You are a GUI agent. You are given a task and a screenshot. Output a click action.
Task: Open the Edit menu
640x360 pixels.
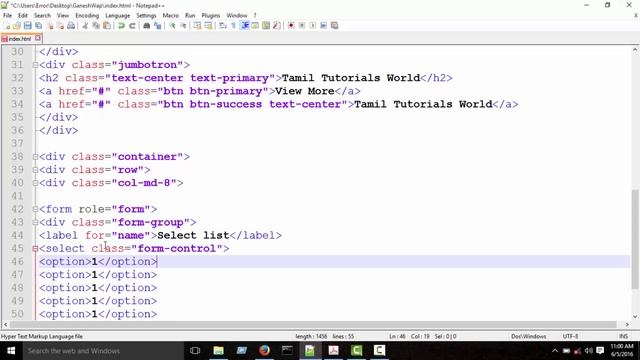pyautogui.click(x=23, y=16)
